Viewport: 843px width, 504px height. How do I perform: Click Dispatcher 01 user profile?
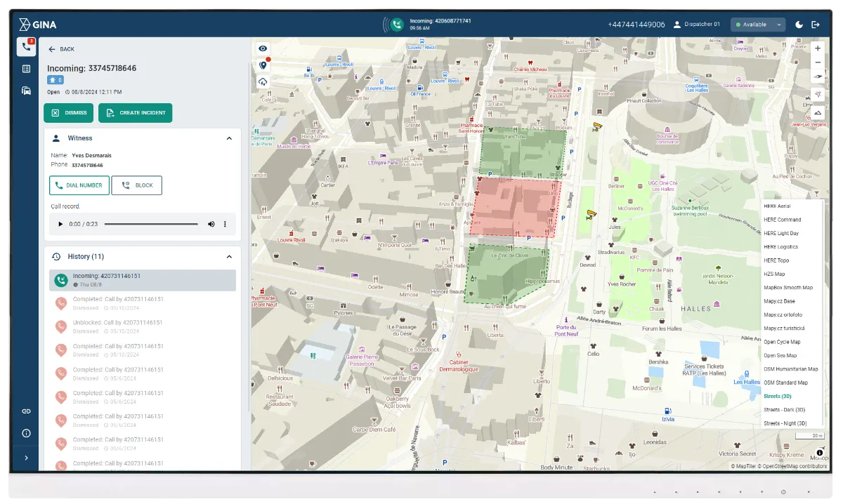click(696, 25)
